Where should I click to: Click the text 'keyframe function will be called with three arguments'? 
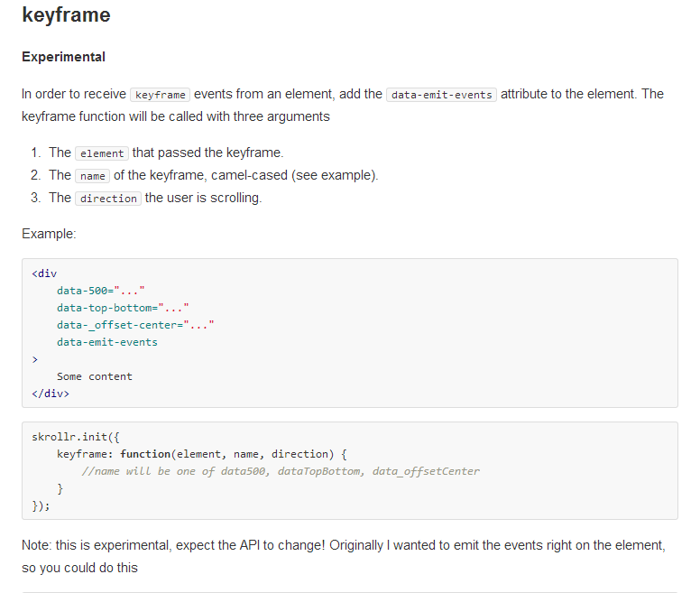coord(176,116)
